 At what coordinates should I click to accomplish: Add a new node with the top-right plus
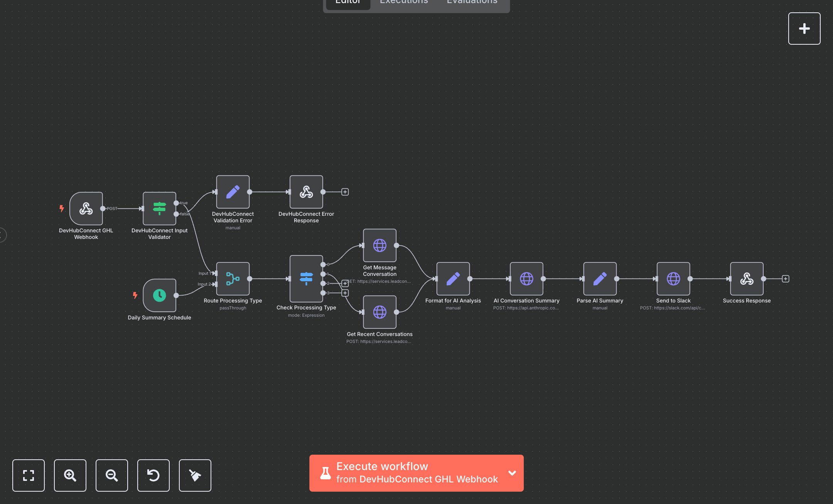(804, 28)
